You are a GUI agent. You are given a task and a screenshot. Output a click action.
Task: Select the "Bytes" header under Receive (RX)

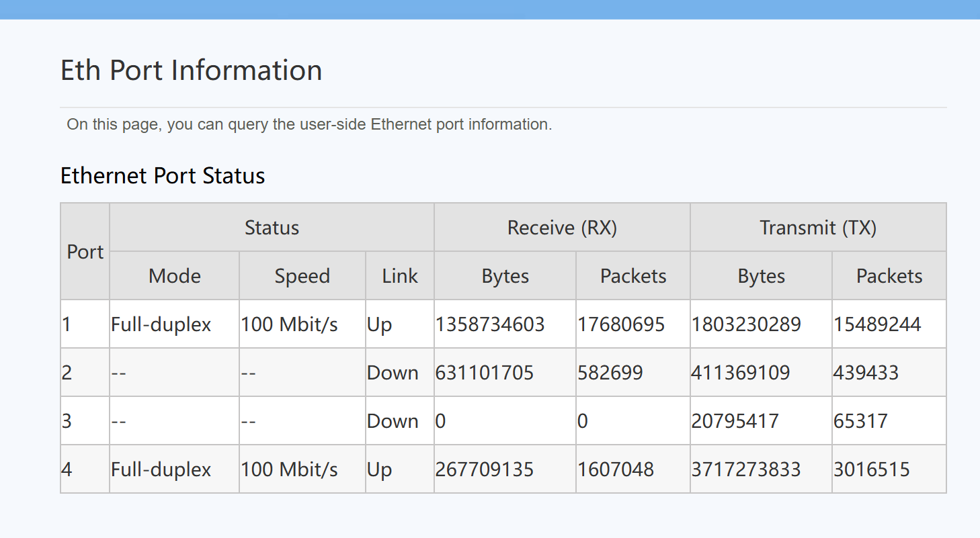[x=505, y=276]
